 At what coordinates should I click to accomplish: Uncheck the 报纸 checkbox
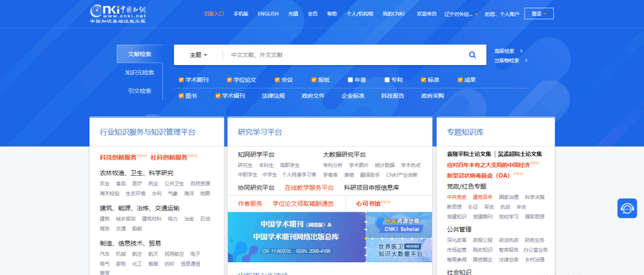pyautogui.click(x=314, y=80)
